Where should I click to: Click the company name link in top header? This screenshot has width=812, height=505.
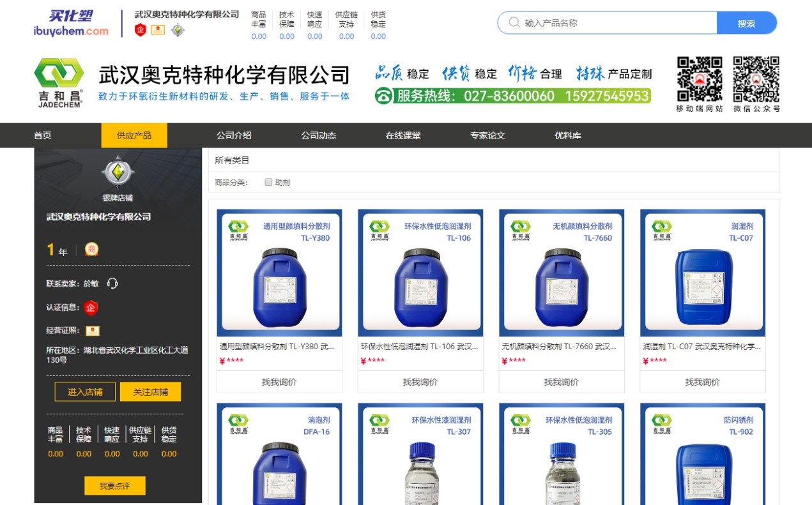tap(187, 14)
